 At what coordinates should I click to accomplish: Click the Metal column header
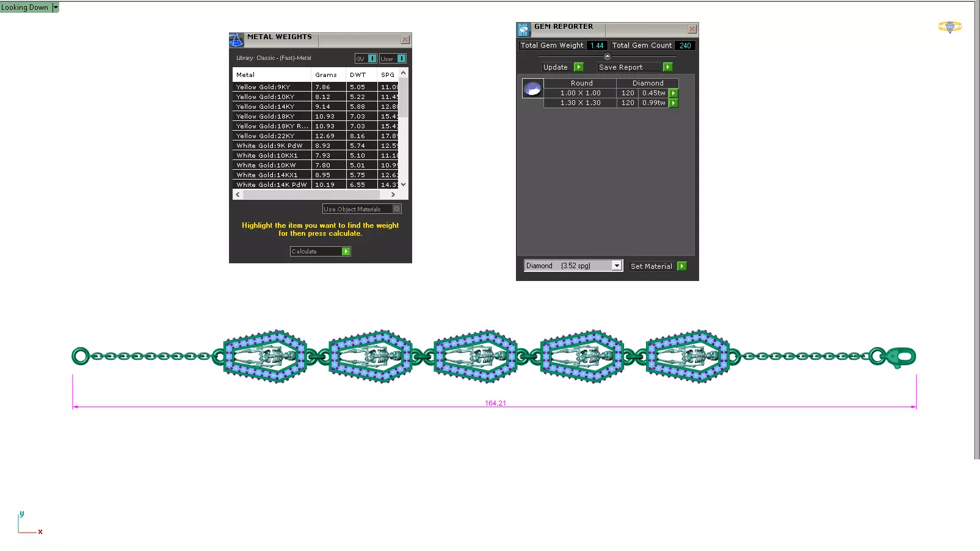[272, 75]
